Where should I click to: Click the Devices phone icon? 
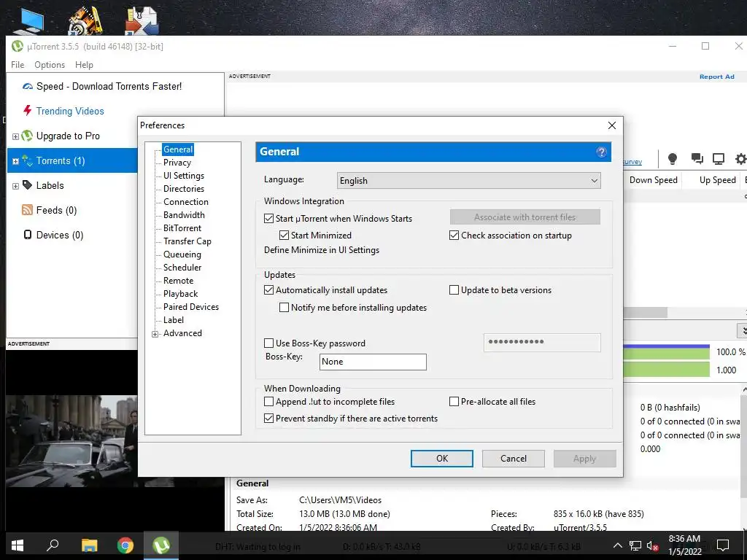tap(28, 234)
